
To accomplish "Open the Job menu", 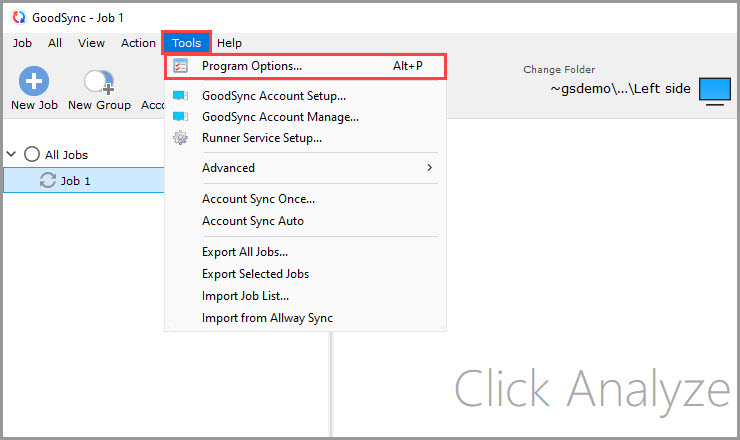I will pos(22,43).
